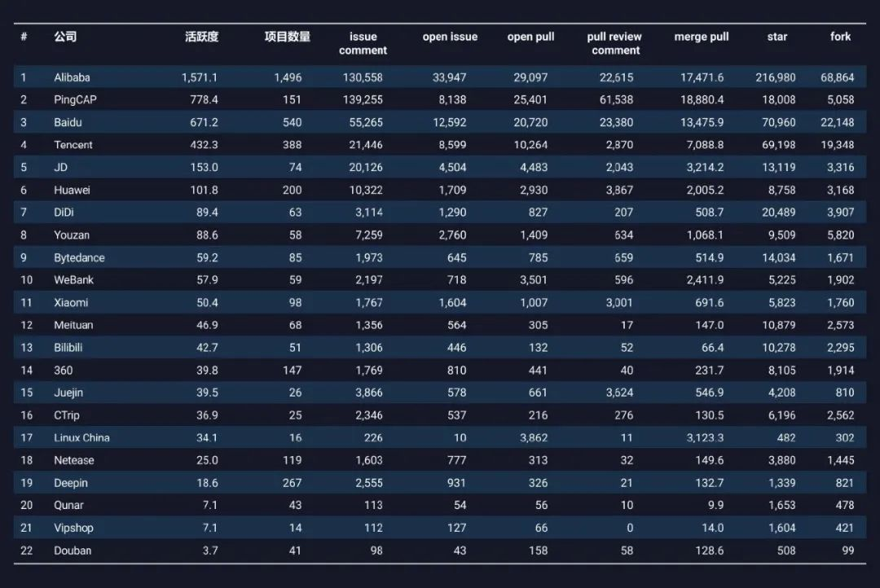Click PingCAP's pull review comment 61,538
880x588 pixels.
[x=616, y=100]
